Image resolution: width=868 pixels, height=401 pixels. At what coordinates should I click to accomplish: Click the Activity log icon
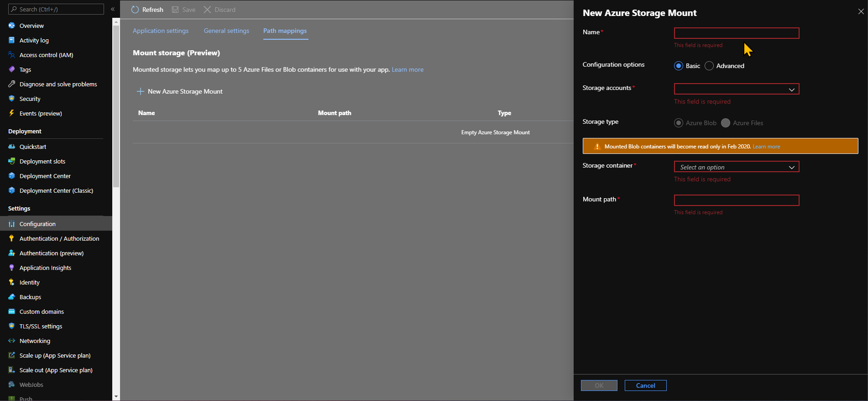12,40
